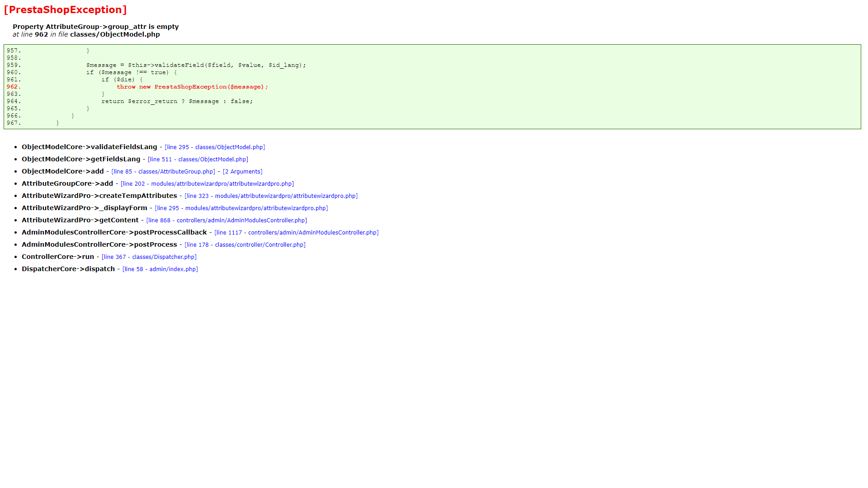Viewport: 868px width, 488px height.
Task: Click line 58 admin/index.php link
Action: point(160,269)
